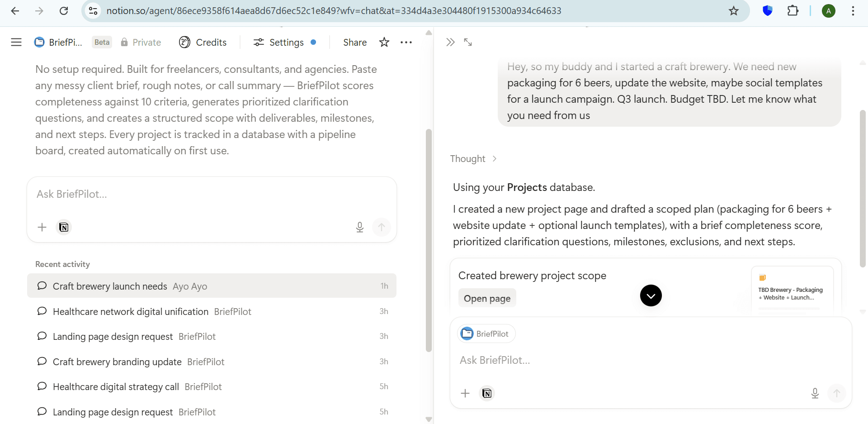Click the star favorite icon beside Share

coord(384,42)
